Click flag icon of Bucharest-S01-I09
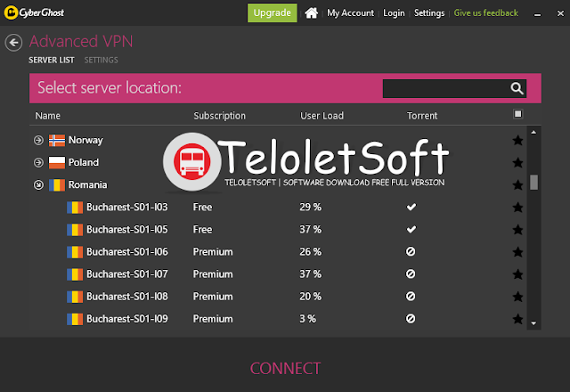 point(75,319)
